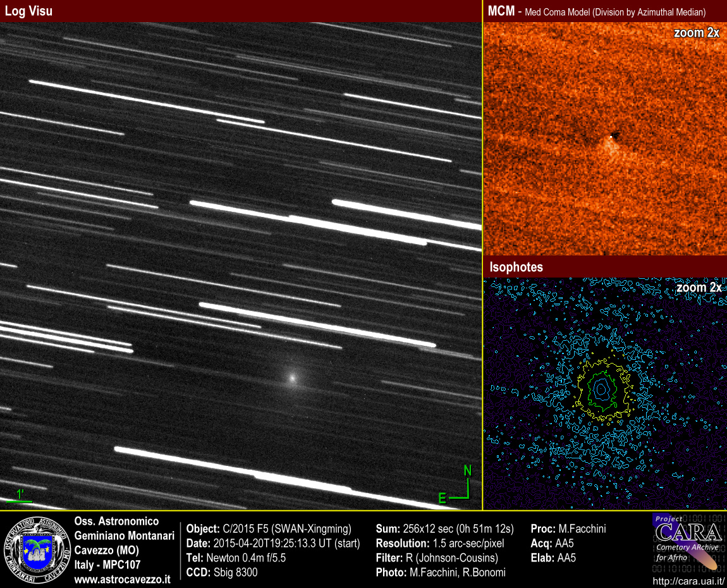Select the Isophotes panel header
Screen dimensions: 727x588
pos(516,267)
